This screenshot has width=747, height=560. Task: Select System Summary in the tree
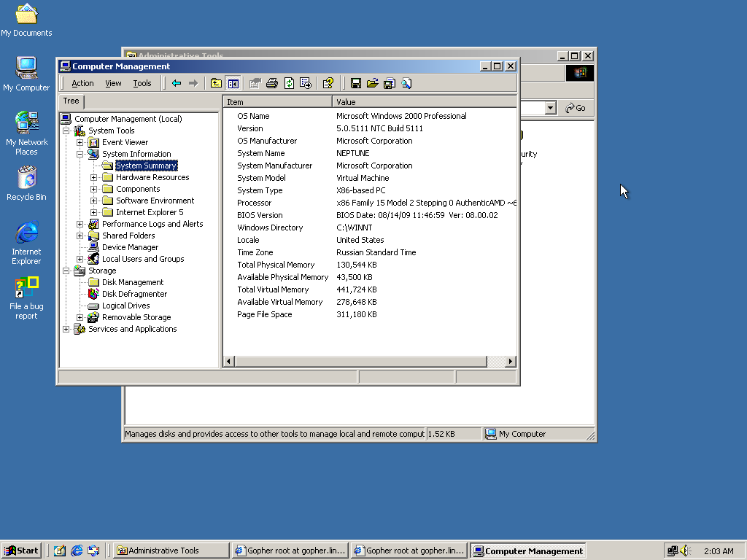point(146,166)
